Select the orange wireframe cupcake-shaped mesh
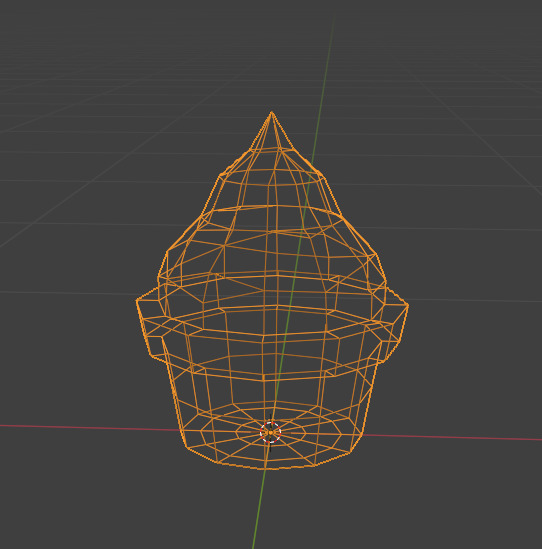Image resolution: width=542 pixels, height=549 pixels. tap(272, 290)
